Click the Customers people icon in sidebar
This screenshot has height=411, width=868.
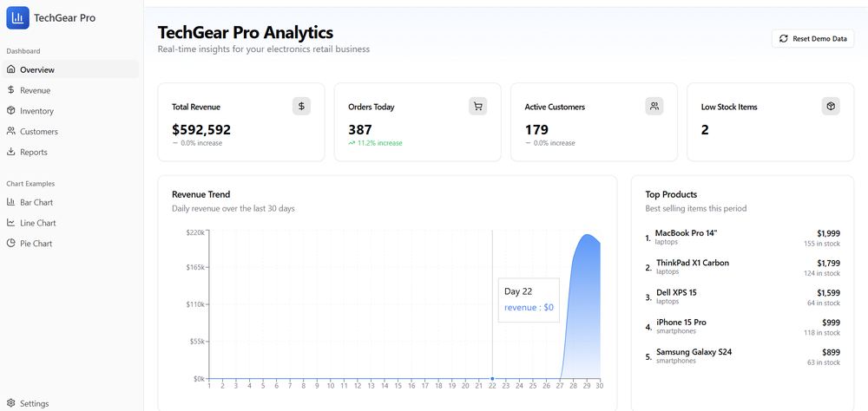pos(10,131)
